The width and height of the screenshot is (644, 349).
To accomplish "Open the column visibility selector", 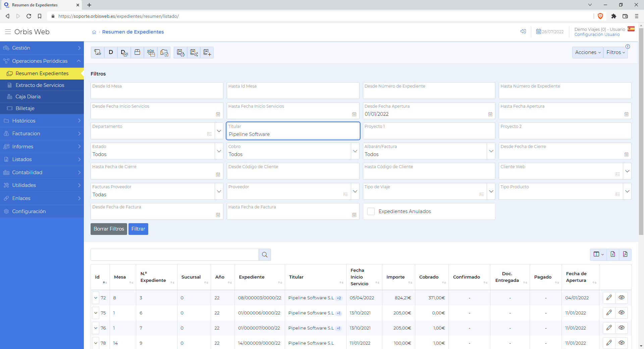I will [x=598, y=254].
